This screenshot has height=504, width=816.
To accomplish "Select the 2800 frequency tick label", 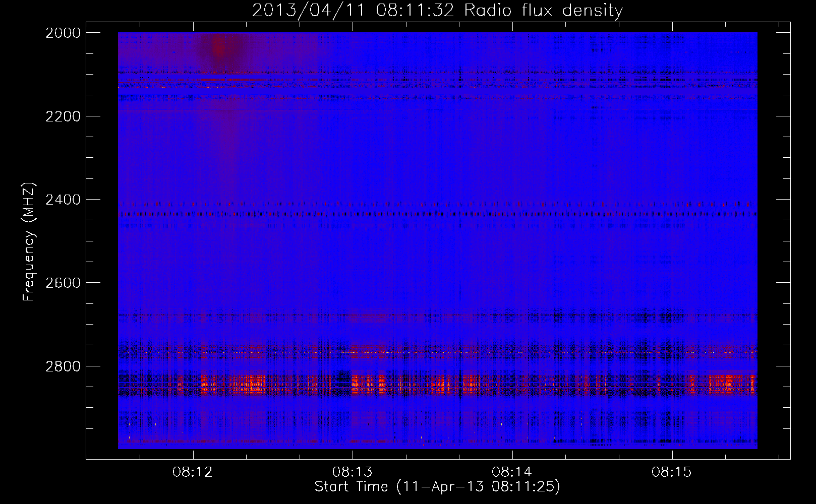I will (63, 366).
